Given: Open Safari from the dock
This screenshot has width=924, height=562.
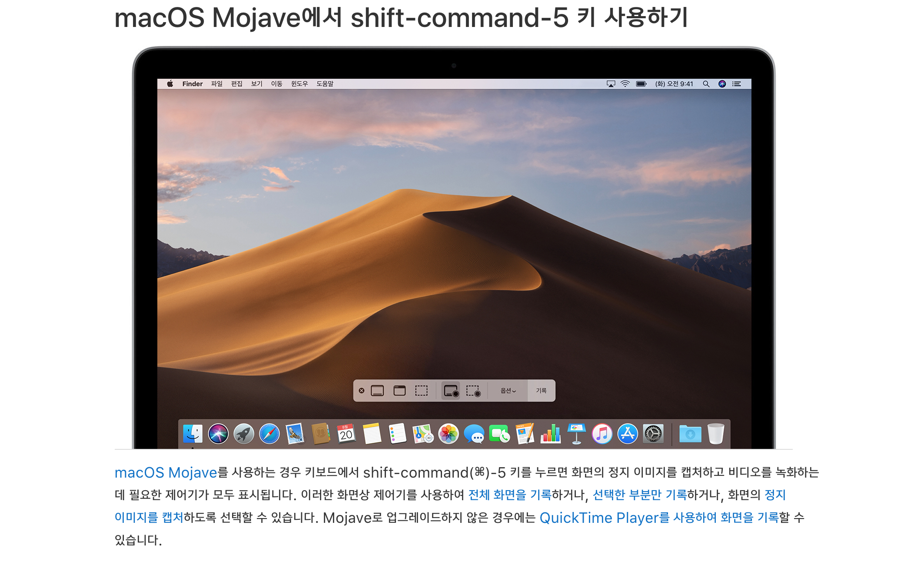Looking at the screenshot, I should 269,434.
